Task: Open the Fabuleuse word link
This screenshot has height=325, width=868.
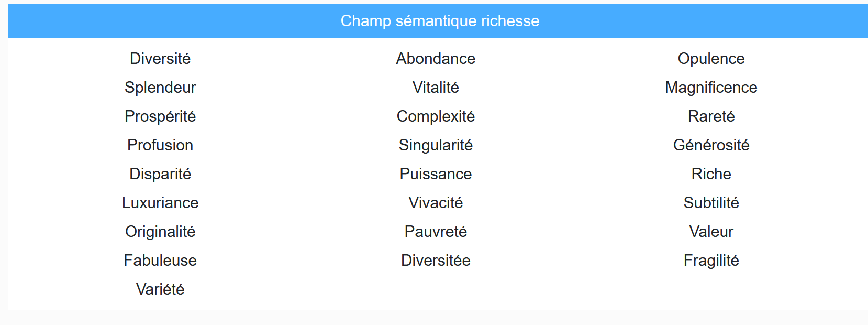Action: (160, 261)
